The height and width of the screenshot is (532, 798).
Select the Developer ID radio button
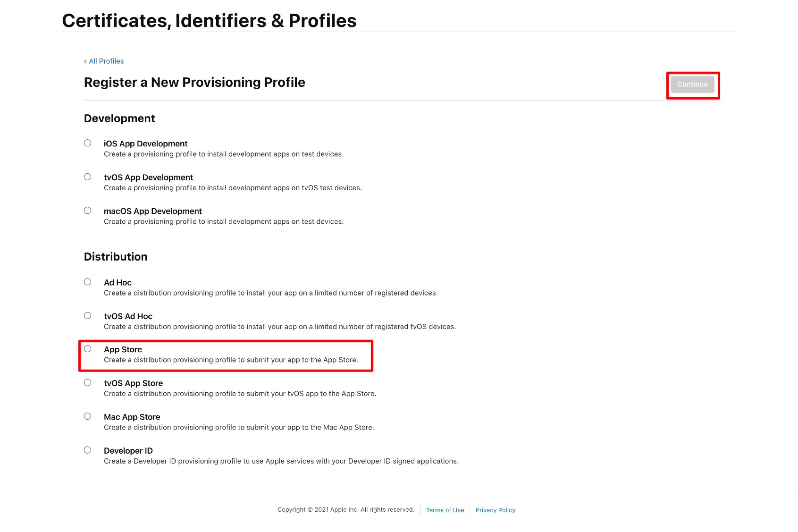[88, 450]
